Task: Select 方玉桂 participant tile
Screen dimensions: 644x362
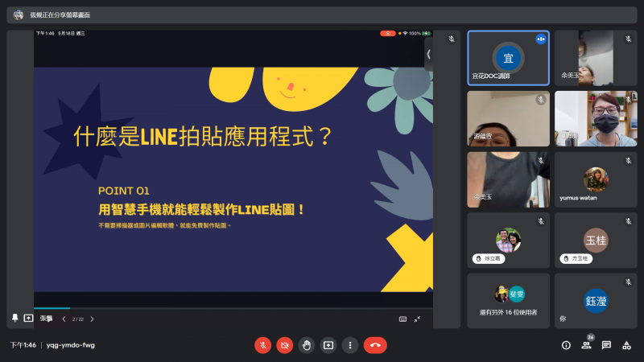Action: pyautogui.click(x=596, y=240)
